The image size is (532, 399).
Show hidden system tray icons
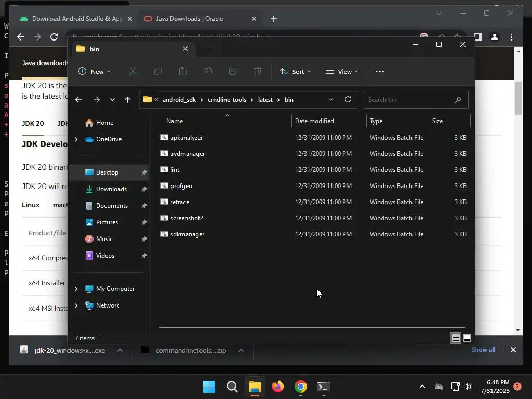(x=422, y=387)
